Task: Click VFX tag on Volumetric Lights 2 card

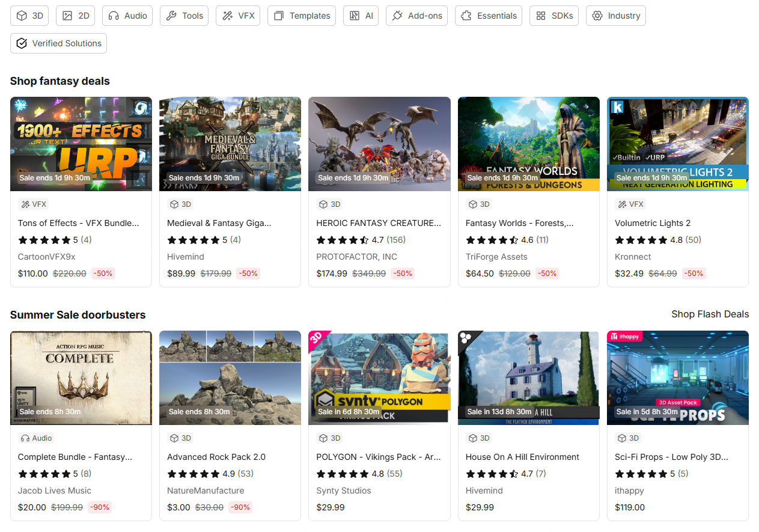Action: 630,204
